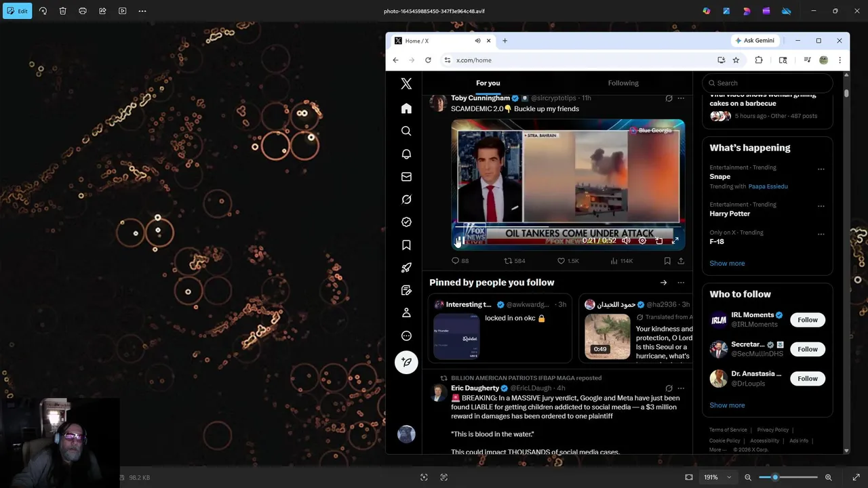
Task: Share the photo from viewer toolbar
Action: tap(102, 11)
